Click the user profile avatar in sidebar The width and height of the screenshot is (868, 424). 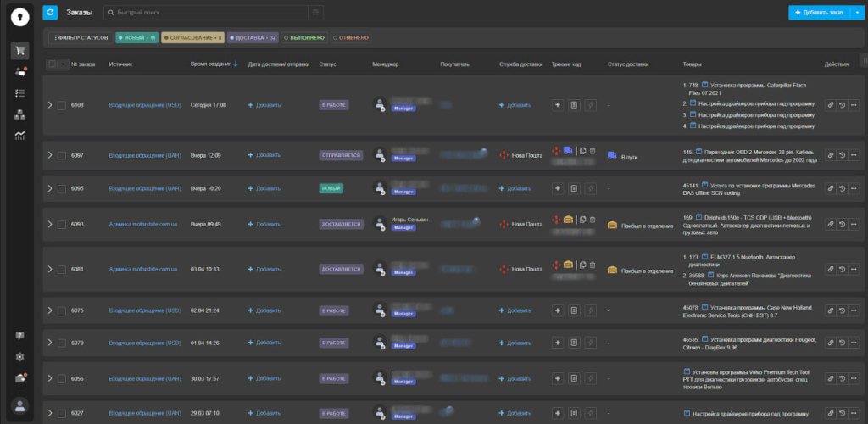coord(19,405)
